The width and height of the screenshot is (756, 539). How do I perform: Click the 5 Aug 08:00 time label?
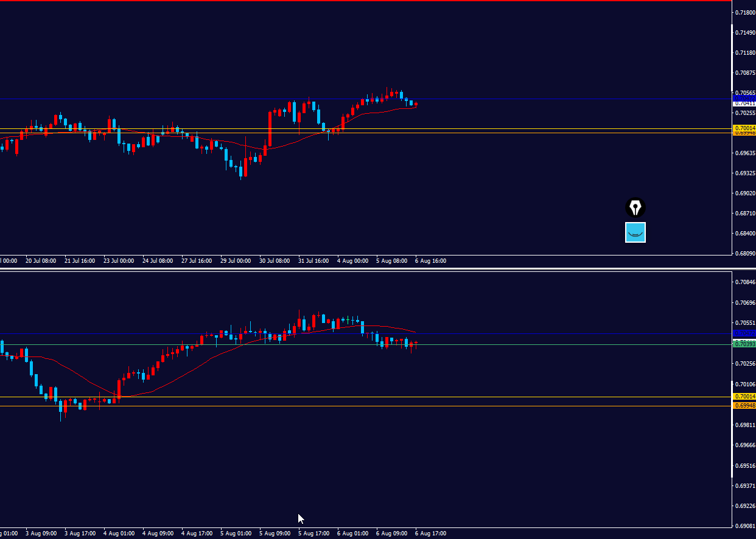tap(391, 260)
